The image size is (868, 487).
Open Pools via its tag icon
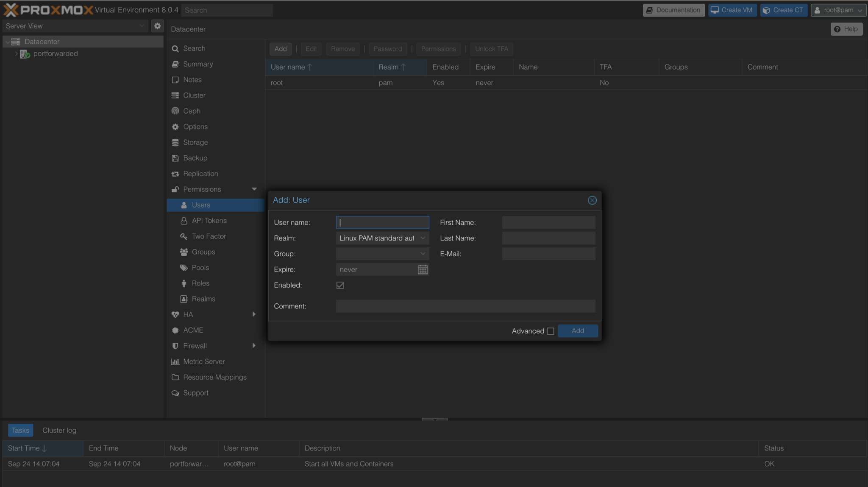(184, 268)
